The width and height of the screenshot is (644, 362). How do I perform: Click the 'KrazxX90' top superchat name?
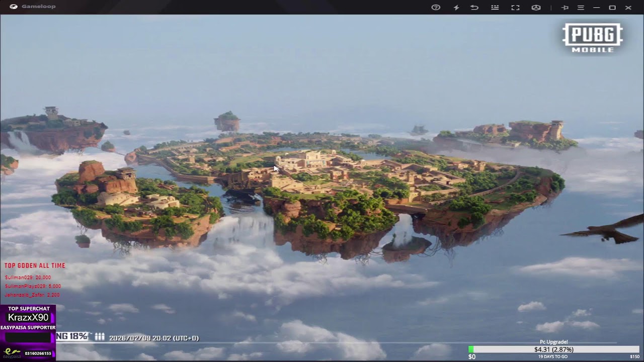click(28, 318)
